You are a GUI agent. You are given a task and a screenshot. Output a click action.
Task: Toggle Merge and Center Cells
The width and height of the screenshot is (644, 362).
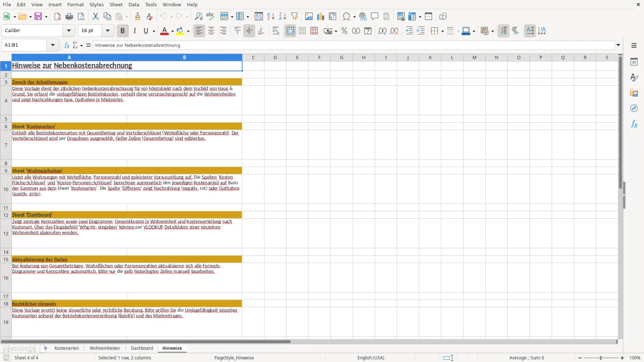click(290, 31)
